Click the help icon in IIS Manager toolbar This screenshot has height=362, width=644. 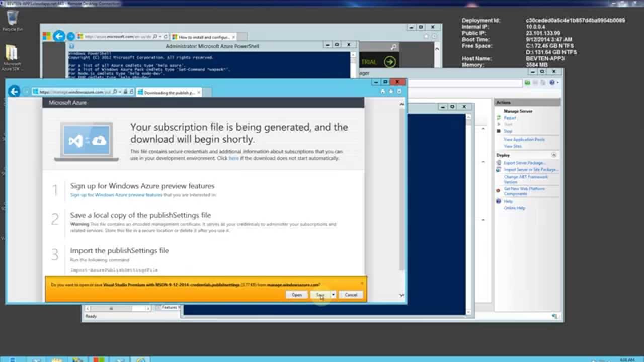(552, 83)
